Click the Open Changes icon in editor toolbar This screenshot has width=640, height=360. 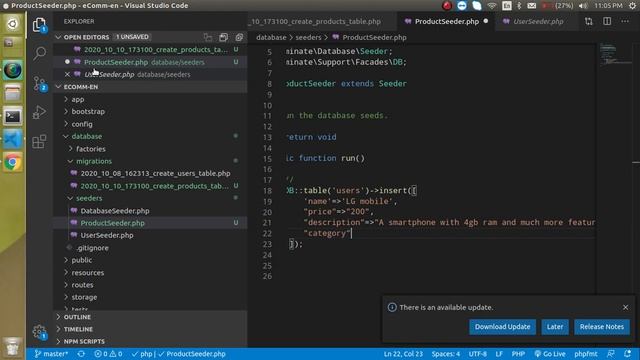click(589, 21)
